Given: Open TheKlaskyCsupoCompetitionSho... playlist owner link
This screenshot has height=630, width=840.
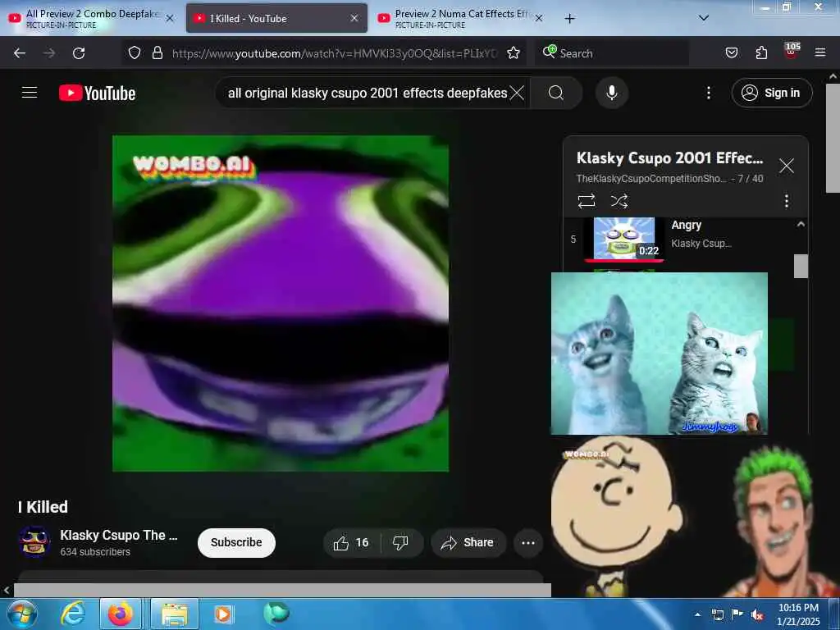Looking at the screenshot, I should (x=651, y=179).
